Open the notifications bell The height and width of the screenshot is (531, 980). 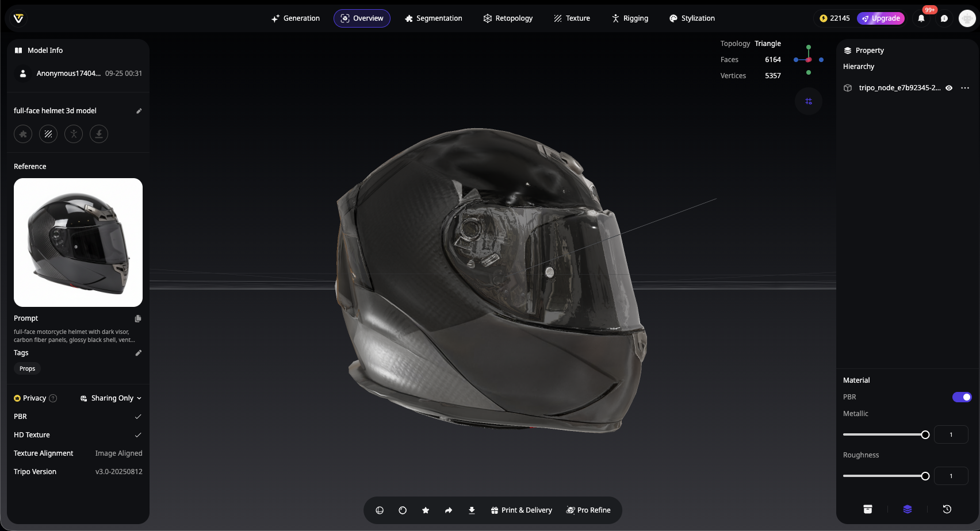point(921,18)
